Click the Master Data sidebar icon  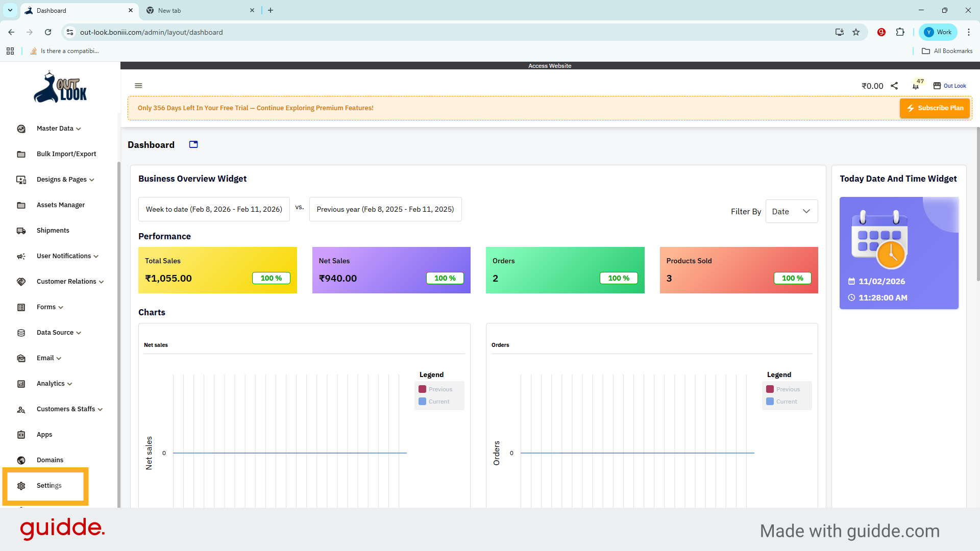(x=21, y=129)
